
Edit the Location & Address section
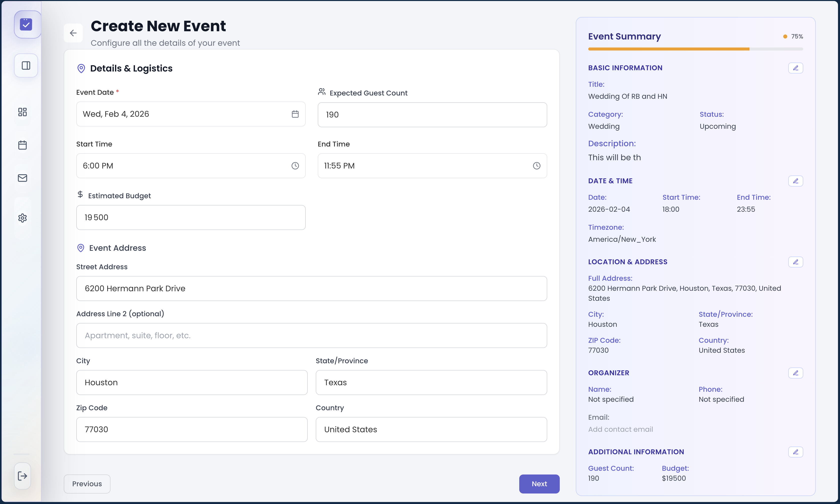click(x=795, y=262)
